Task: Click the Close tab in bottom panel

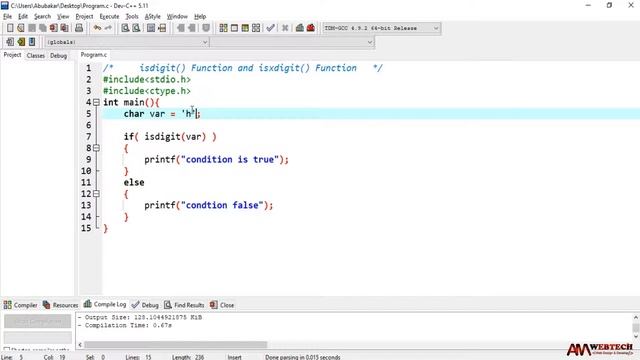Action: tap(222, 305)
